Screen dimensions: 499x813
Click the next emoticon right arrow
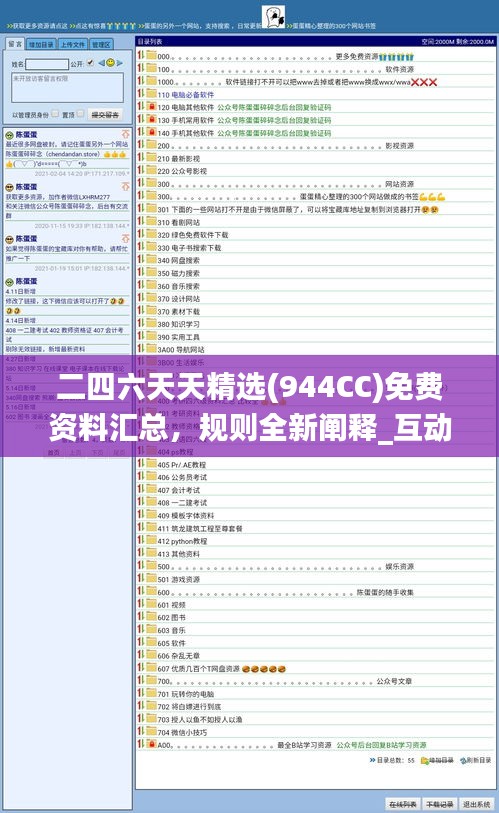120,63
